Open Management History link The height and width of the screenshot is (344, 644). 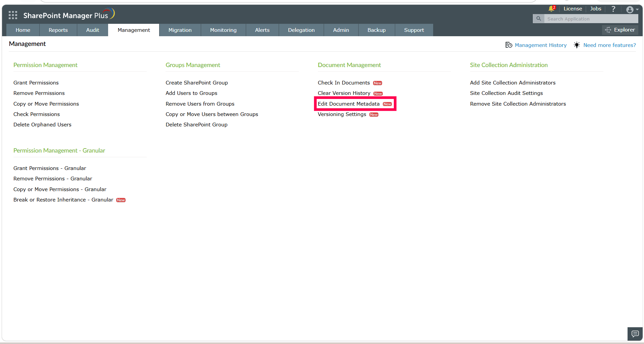click(541, 45)
